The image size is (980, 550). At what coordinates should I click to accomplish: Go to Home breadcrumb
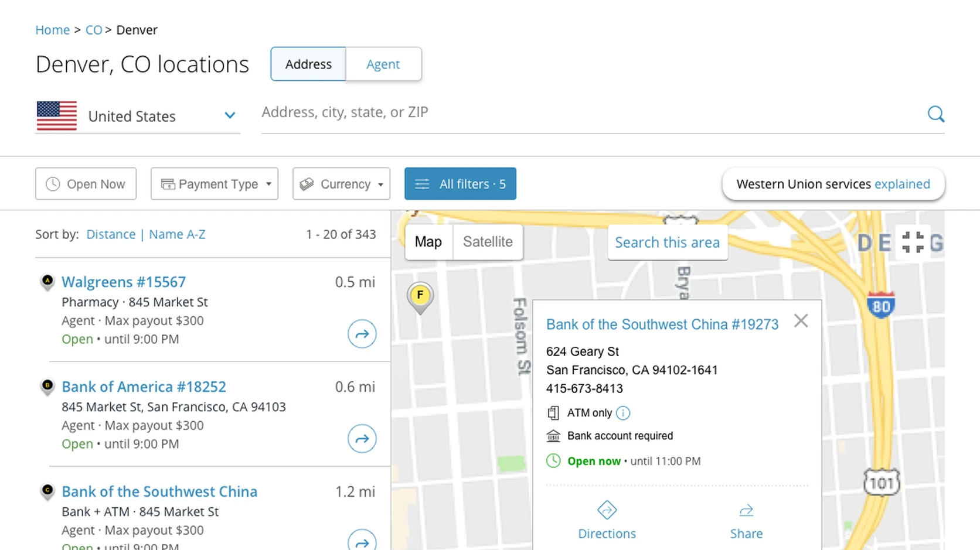point(52,30)
